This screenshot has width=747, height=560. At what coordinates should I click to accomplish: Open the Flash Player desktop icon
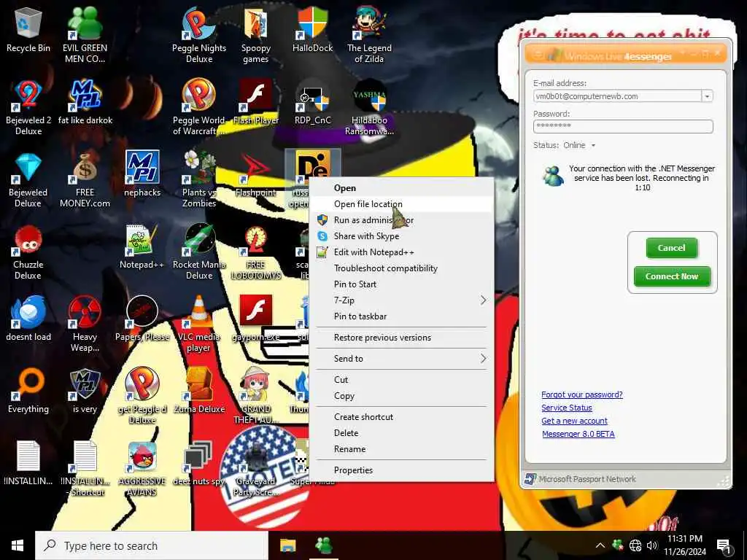(256, 102)
